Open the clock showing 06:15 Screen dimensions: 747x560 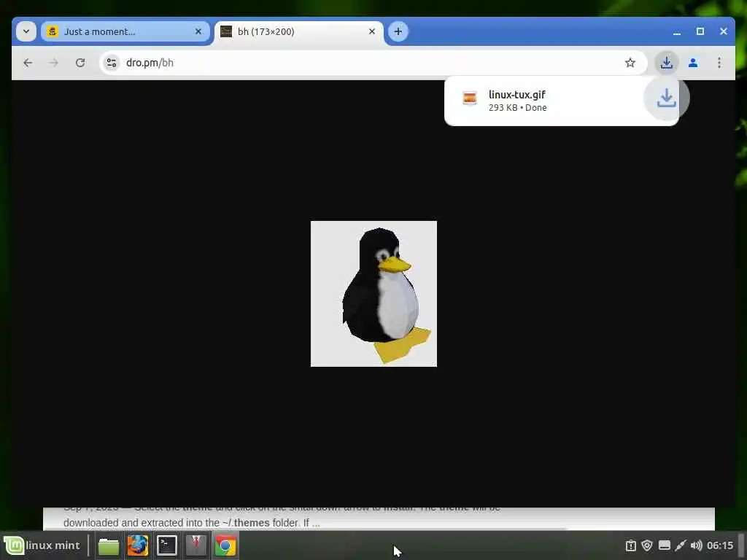point(720,545)
